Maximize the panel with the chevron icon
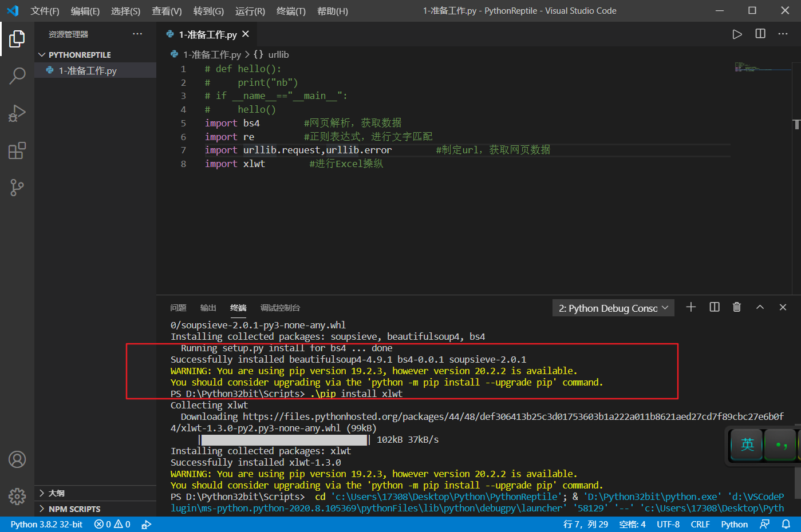The image size is (801, 532). [x=760, y=307]
